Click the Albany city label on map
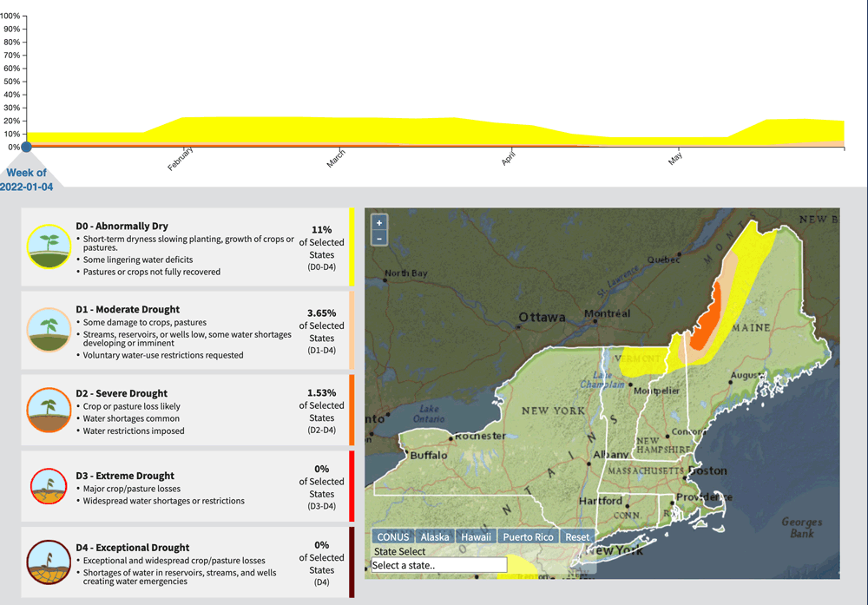This screenshot has height=605, width=868. tap(610, 455)
